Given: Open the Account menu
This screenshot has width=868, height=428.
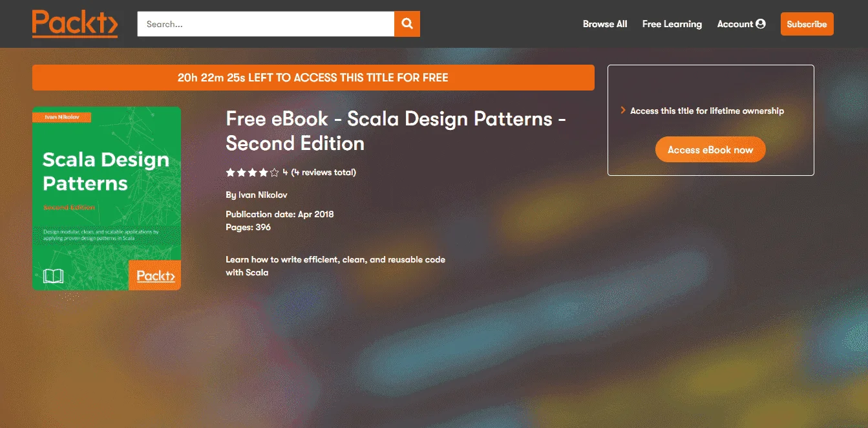Looking at the screenshot, I should [x=741, y=24].
